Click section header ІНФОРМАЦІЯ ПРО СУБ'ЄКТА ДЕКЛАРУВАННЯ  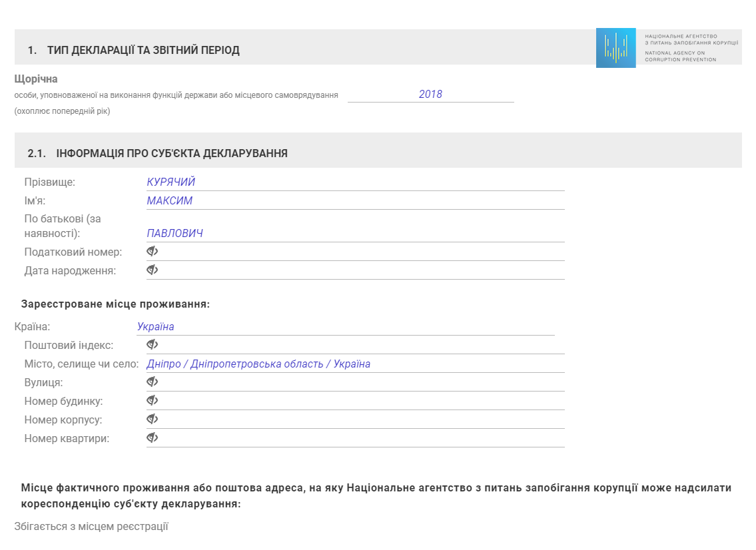pos(172,154)
